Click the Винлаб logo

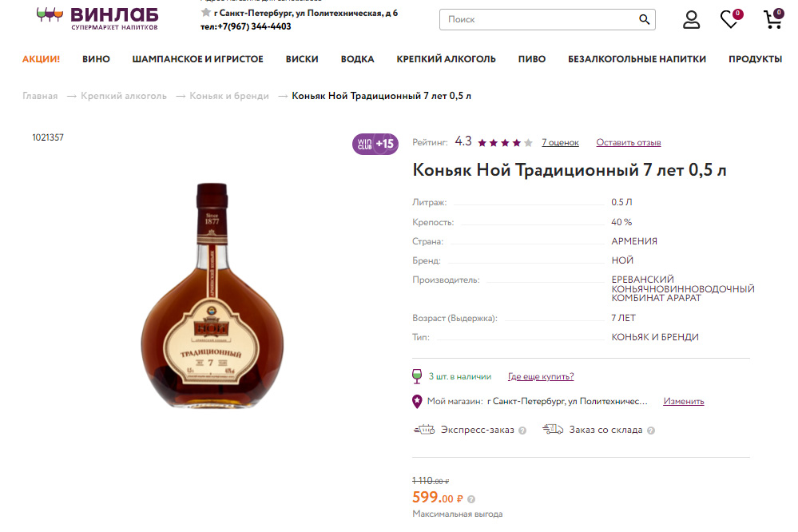[98, 18]
